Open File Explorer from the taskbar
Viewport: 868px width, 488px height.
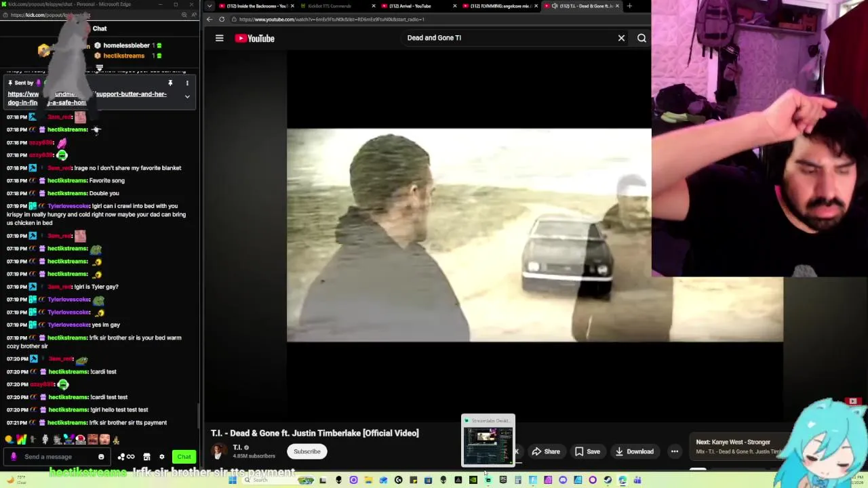coord(368,480)
